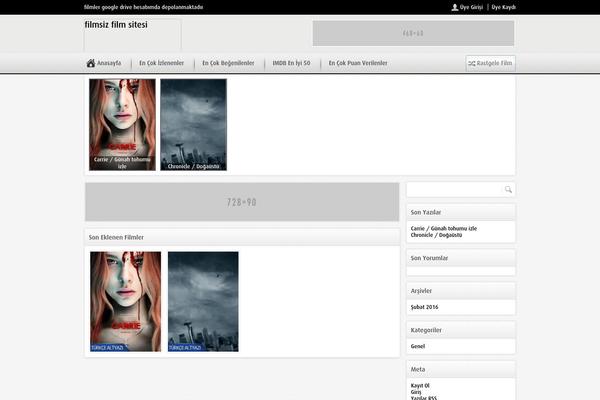
Task: Open the IMDB En İyi 50 menu
Action: (291, 63)
